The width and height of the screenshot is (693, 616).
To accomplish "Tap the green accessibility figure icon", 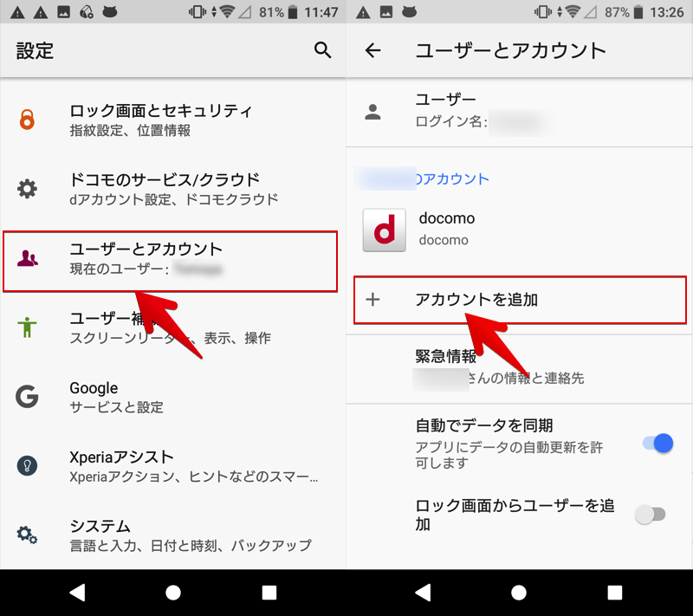I will (x=28, y=327).
